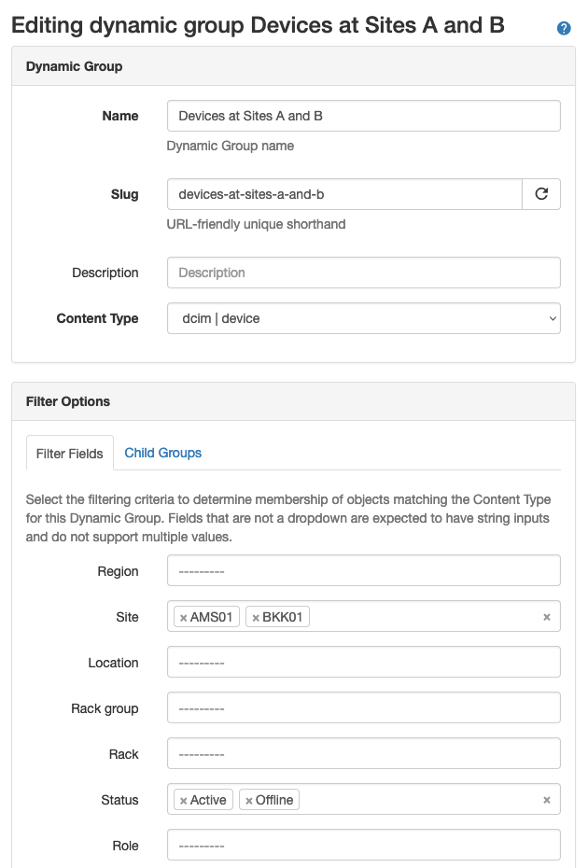Click the Description input field
This screenshot has height=868, width=588.
[x=362, y=272]
